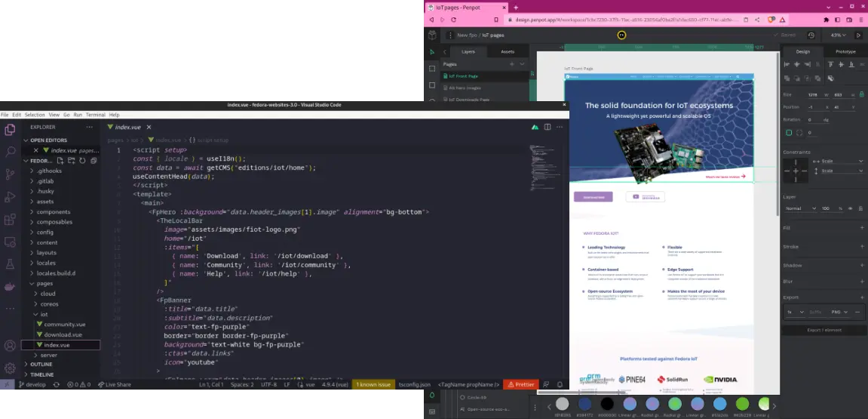
Task: Open Accounts icon in VS Code activity bar
Action: click(10, 346)
